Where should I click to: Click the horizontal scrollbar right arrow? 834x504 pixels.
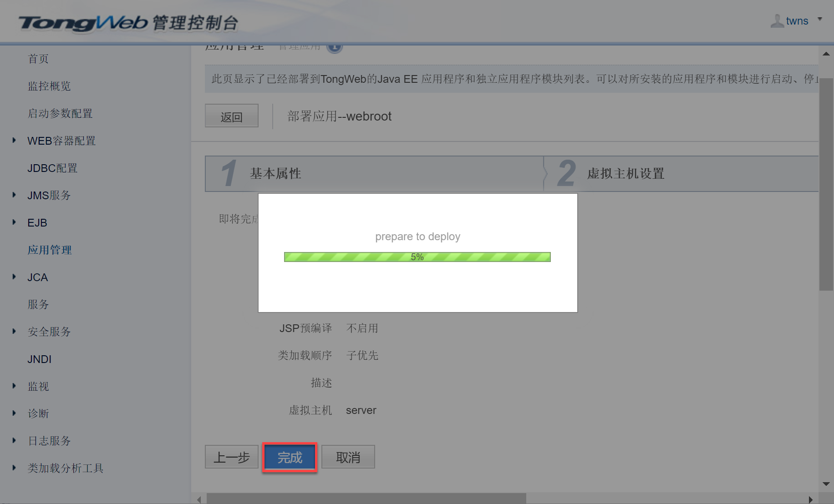click(x=810, y=499)
